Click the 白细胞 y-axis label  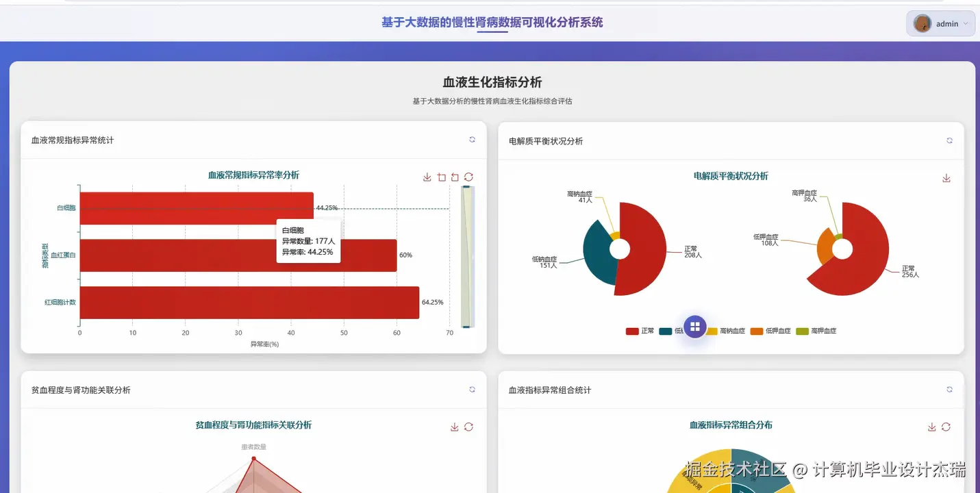tap(66, 208)
